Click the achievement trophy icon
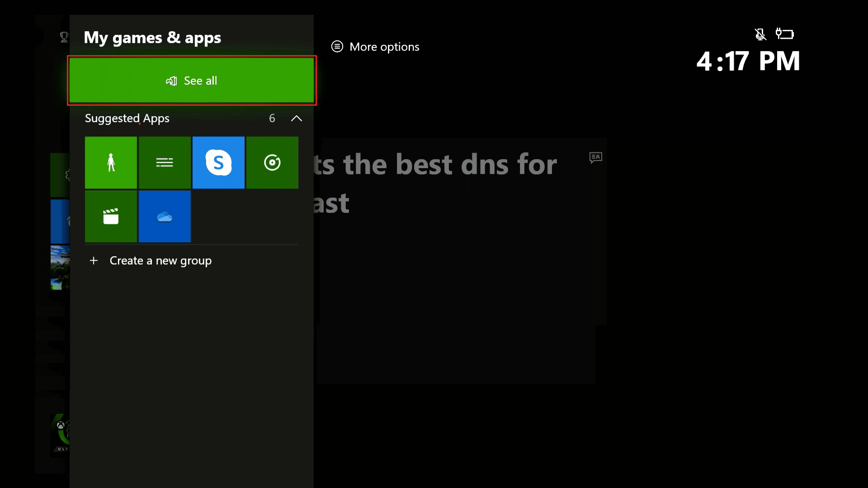The width and height of the screenshot is (868, 488). (x=64, y=37)
